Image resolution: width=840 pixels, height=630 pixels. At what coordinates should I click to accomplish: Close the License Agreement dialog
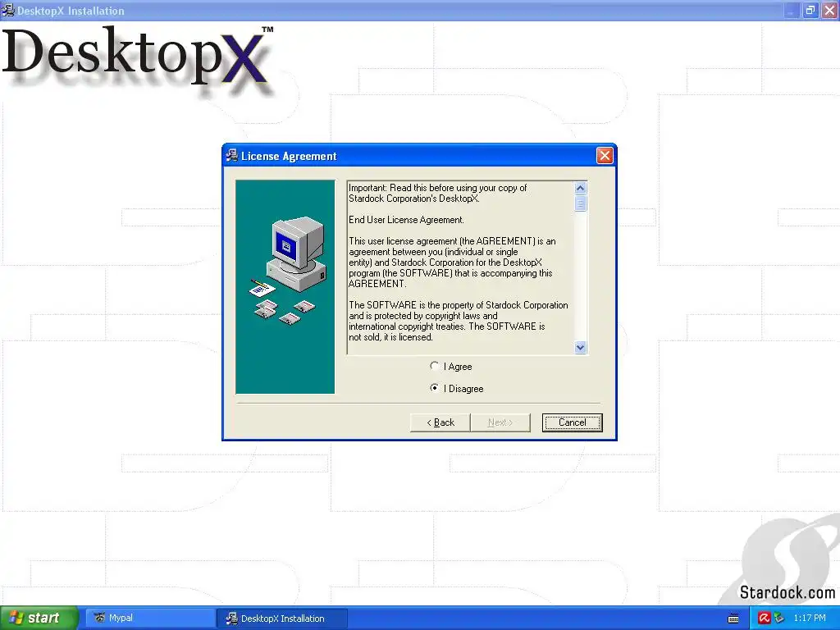click(x=605, y=156)
